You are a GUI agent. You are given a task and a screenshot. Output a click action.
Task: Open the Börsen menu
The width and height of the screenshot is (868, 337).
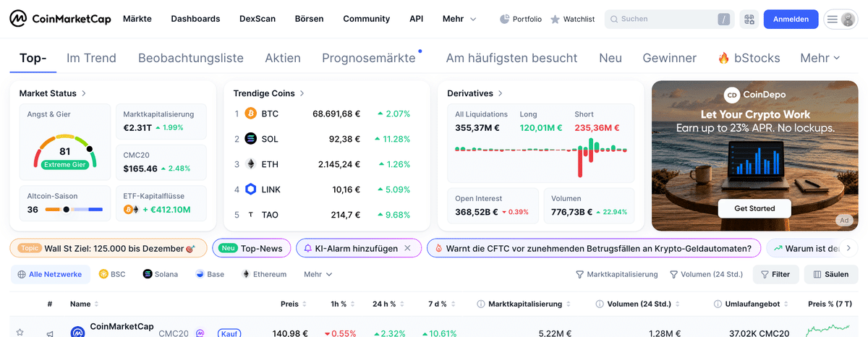(x=310, y=20)
